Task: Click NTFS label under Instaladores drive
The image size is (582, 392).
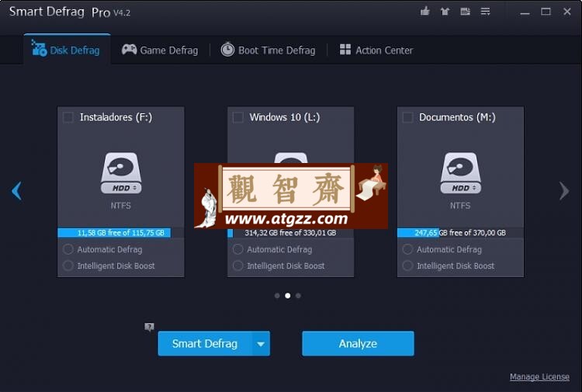Action: pos(120,206)
